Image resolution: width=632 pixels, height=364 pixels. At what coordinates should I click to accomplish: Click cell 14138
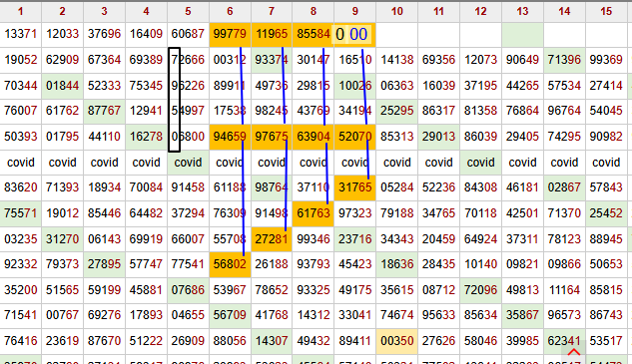point(397,60)
